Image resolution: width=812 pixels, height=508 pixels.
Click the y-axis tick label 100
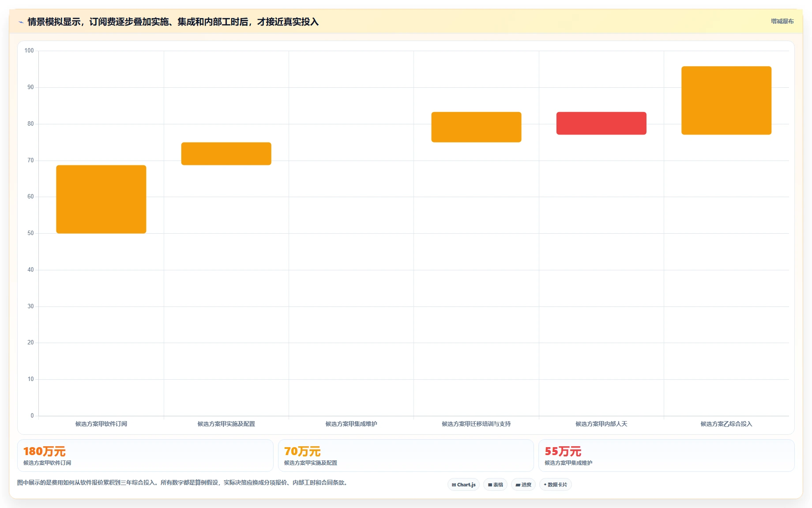click(x=29, y=51)
